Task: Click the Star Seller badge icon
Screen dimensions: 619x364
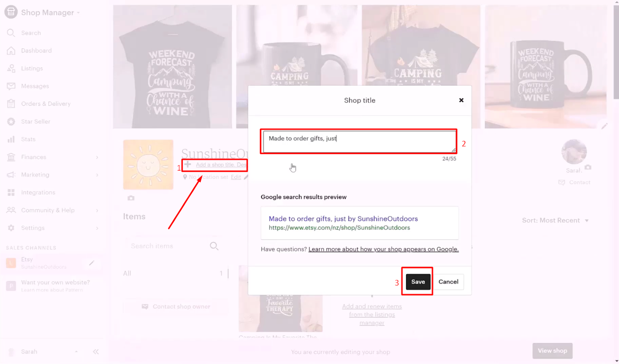Action: pyautogui.click(x=11, y=121)
